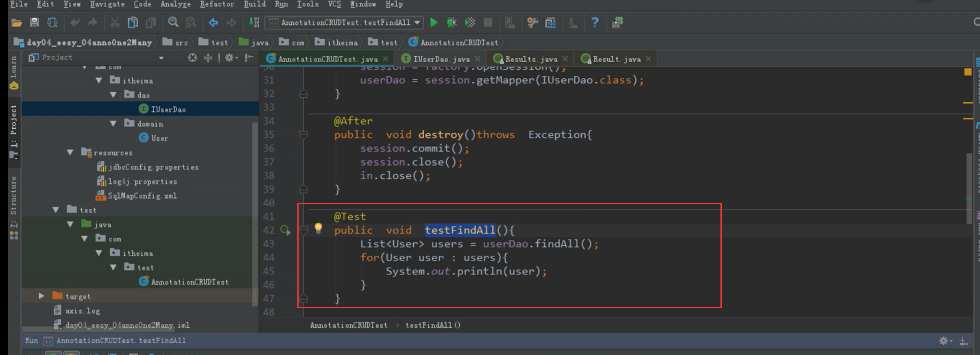Click the scroll-from-source target icon in Project panel
This screenshot has width=980, height=355.
[192, 58]
